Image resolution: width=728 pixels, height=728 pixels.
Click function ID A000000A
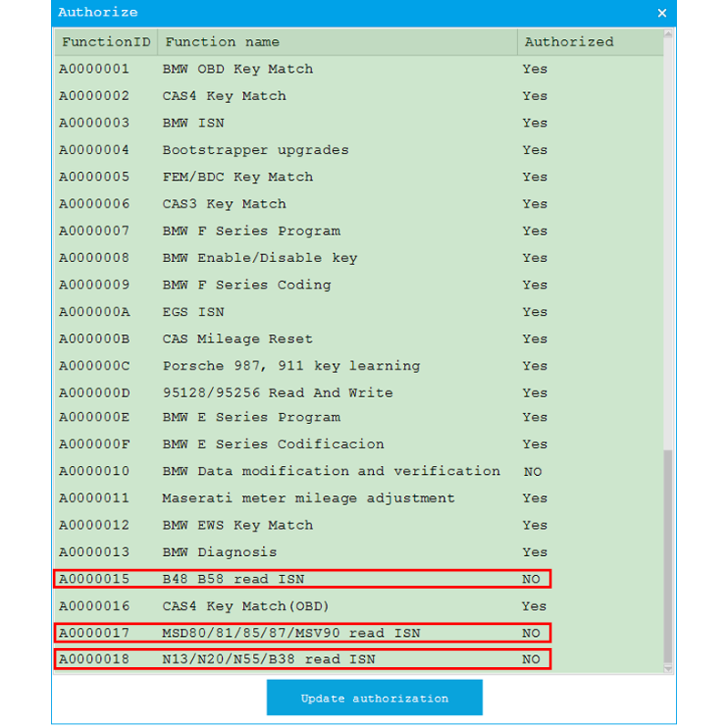[x=95, y=311]
